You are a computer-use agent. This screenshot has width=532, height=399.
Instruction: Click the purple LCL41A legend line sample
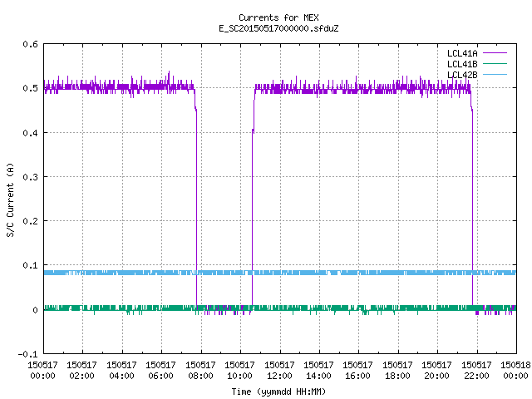pos(495,53)
